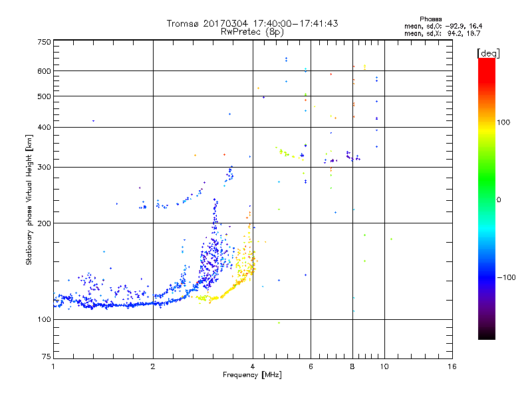Click the "300" height tick label
Screen dimensions: 532x399
tap(44, 168)
